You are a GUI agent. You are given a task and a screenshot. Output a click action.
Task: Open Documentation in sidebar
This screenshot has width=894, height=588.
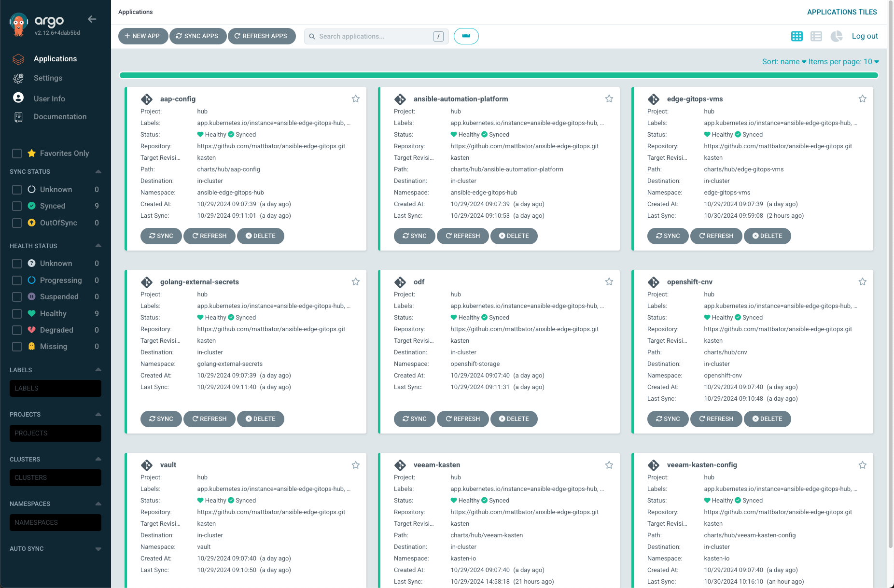[60, 117]
